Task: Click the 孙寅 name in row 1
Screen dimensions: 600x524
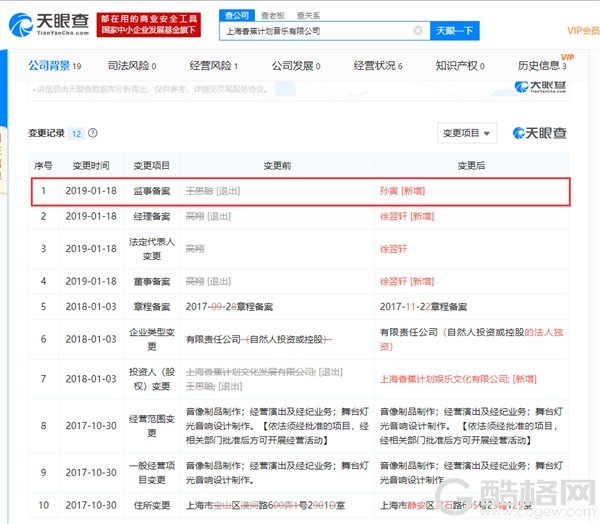Action: 388,189
